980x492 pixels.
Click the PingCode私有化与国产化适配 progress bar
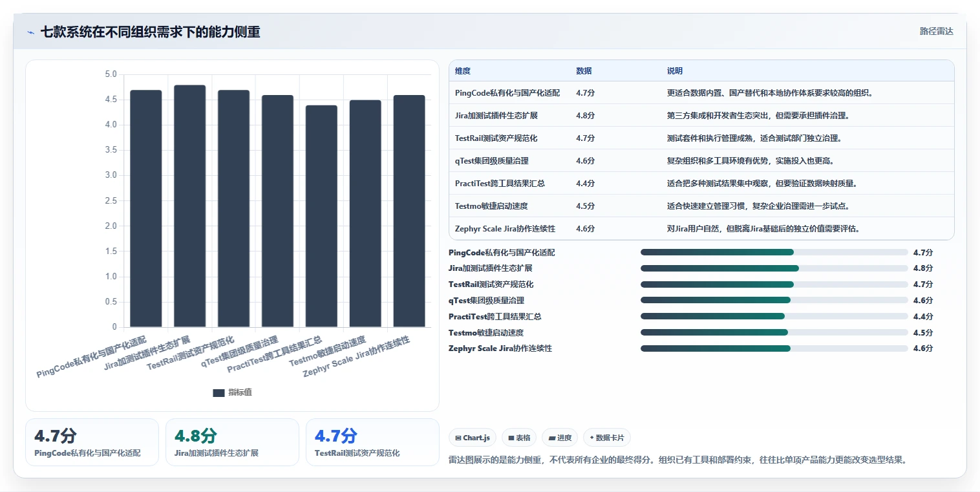[x=774, y=253]
